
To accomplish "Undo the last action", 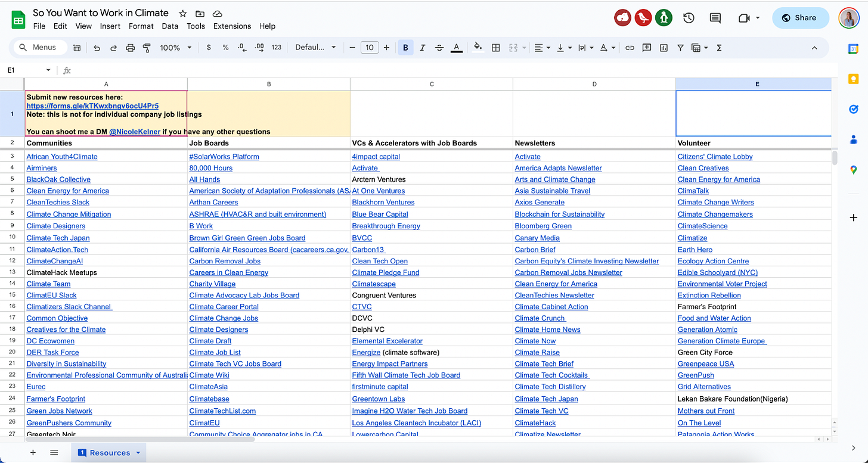I will tap(97, 48).
